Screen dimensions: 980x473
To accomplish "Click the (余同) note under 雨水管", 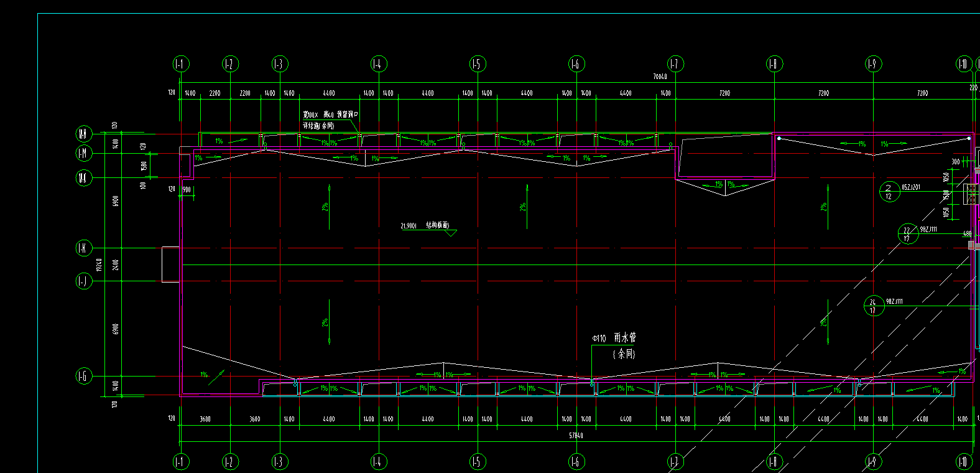I will point(624,354).
